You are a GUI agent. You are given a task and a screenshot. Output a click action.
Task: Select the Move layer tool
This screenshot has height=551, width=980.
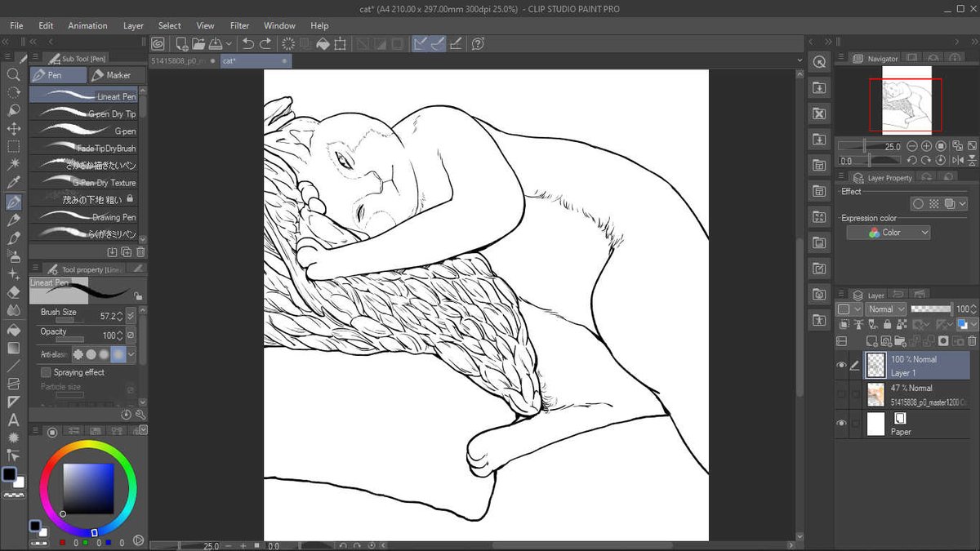(x=13, y=128)
